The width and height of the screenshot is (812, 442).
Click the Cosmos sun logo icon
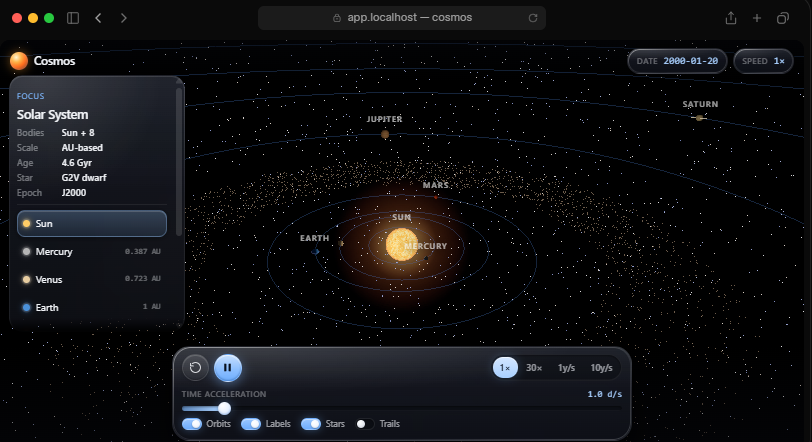tap(19, 61)
